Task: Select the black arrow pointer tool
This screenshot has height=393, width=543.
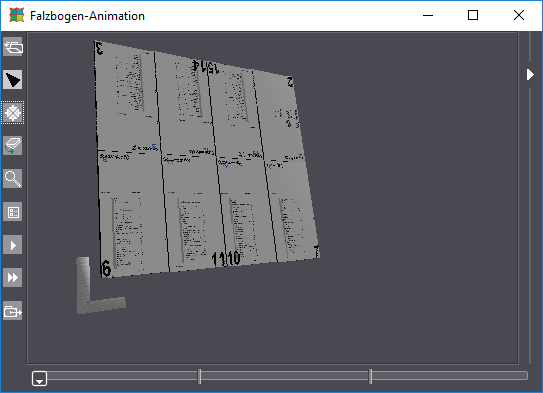Action: 13,80
